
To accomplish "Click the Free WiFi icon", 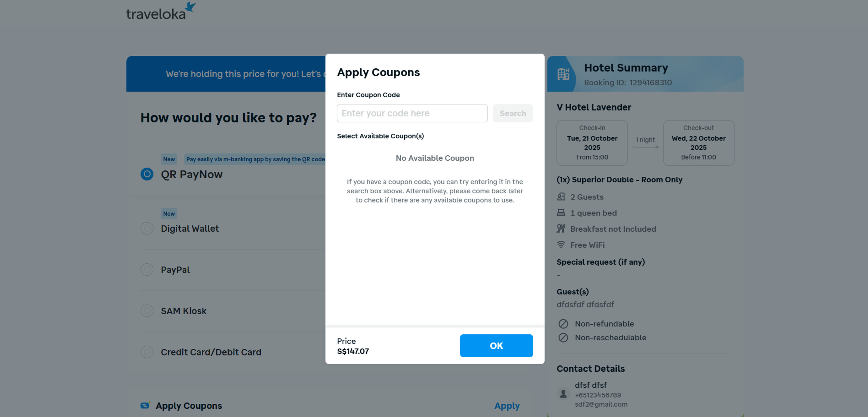I will pos(561,245).
